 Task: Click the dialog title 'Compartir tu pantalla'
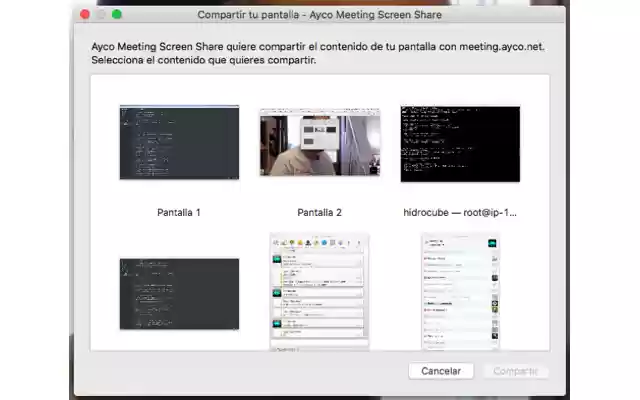click(248, 15)
